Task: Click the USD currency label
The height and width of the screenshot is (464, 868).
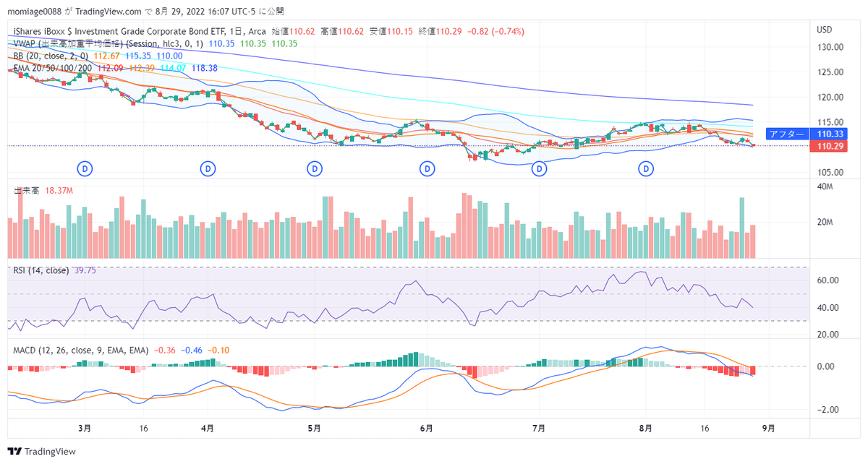Action: [825, 30]
